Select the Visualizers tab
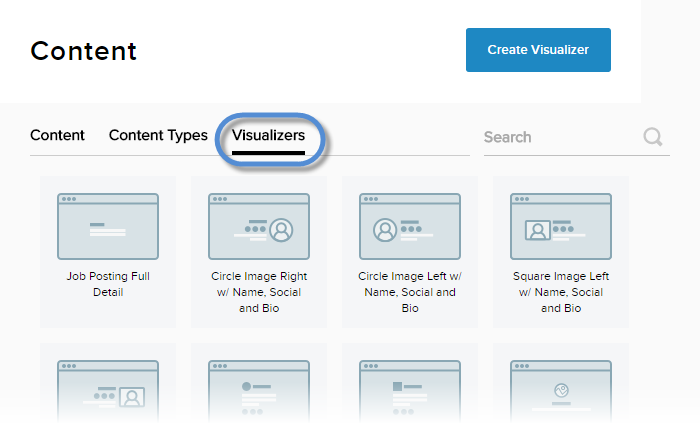 pyautogui.click(x=268, y=136)
